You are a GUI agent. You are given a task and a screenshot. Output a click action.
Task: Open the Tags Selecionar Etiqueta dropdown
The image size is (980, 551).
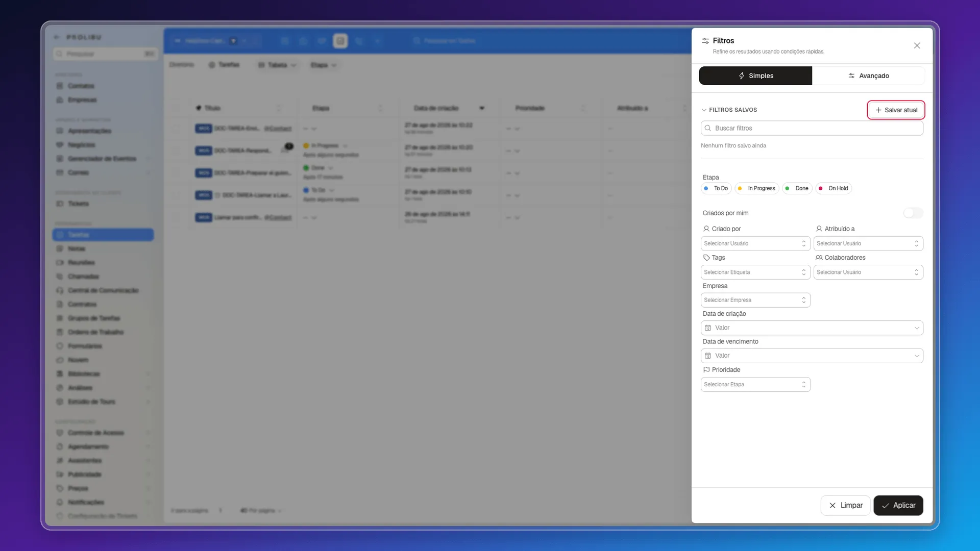click(x=755, y=272)
